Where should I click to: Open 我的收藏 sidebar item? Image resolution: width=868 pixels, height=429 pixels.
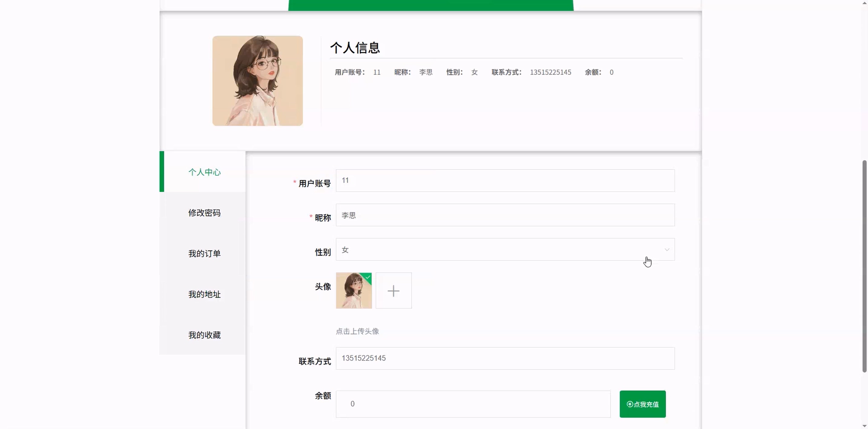tap(204, 335)
